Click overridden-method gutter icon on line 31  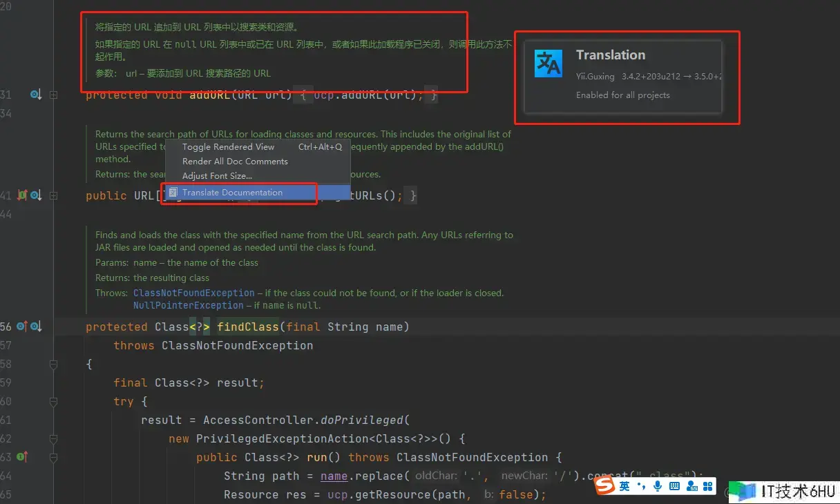point(36,95)
